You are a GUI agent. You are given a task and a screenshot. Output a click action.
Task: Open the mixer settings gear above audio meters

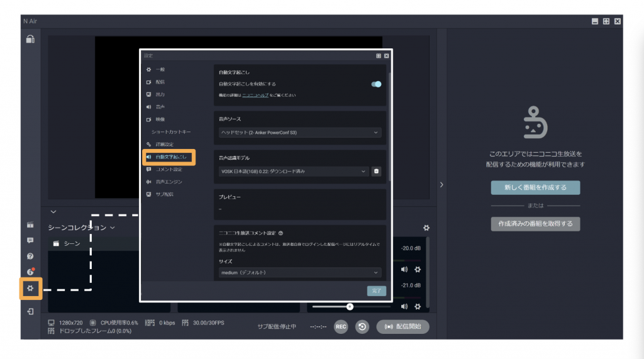pyautogui.click(x=426, y=228)
